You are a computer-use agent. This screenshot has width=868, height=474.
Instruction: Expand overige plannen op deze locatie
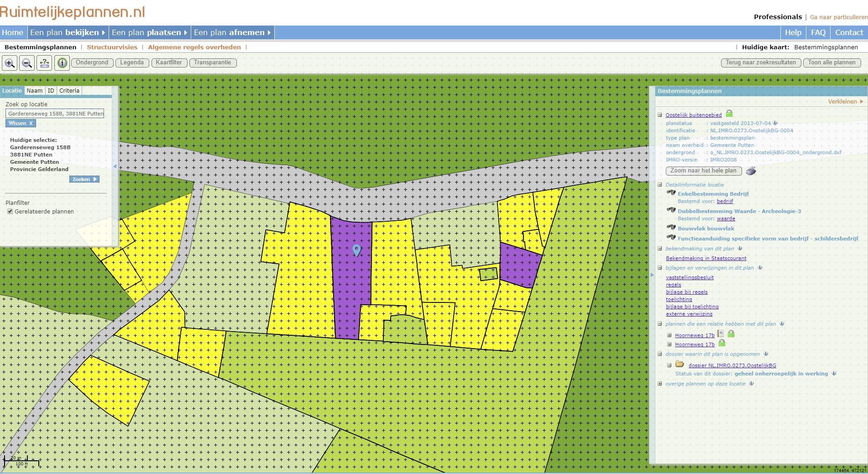tap(660, 384)
